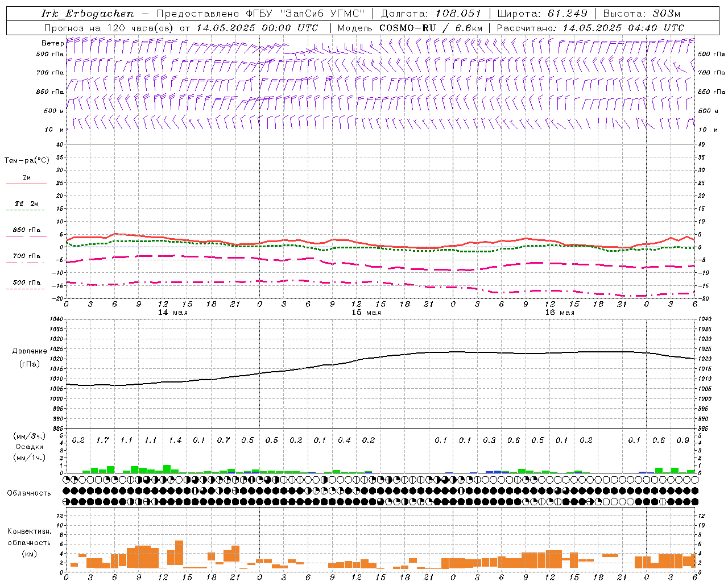The height and width of the screenshot is (582, 728).
Task: Click the (км) unit under convective cloud label
Action: (x=29, y=554)
